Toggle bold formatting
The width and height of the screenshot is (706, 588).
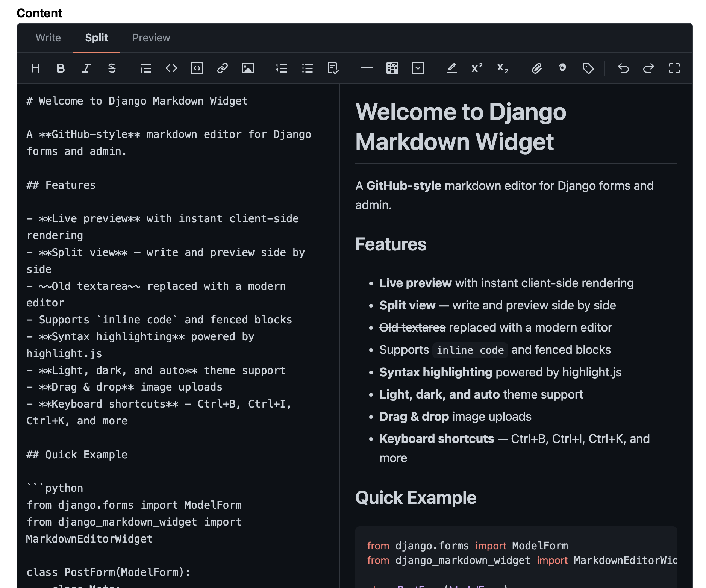click(61, 68)
